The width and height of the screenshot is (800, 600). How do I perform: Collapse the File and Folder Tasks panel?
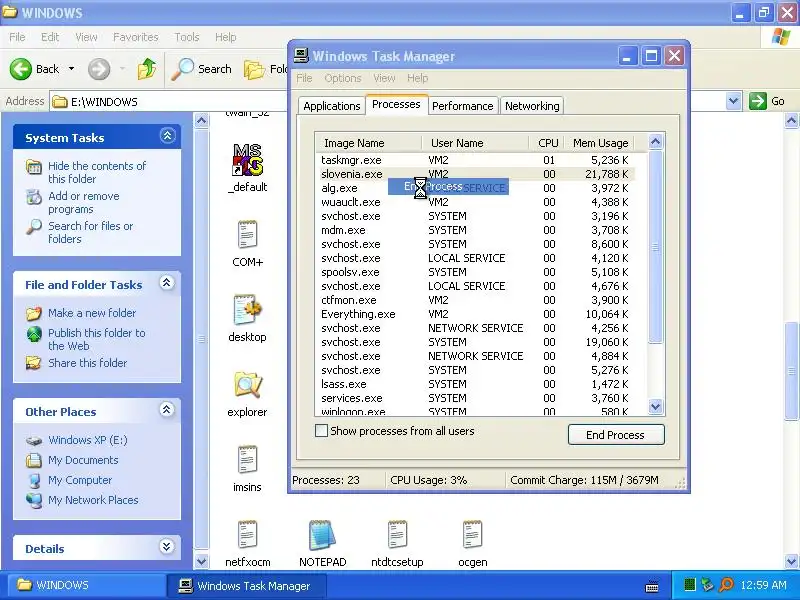[x=166, y=283]
